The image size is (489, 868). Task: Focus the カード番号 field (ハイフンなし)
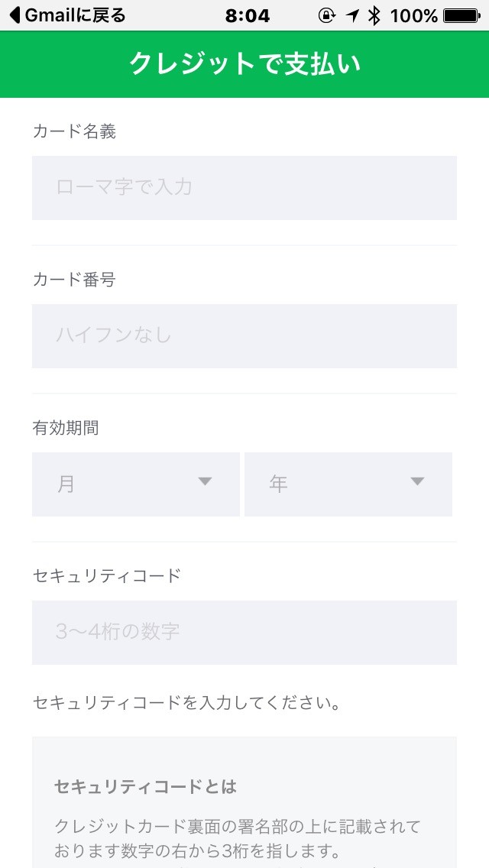(x=244, y=336)
